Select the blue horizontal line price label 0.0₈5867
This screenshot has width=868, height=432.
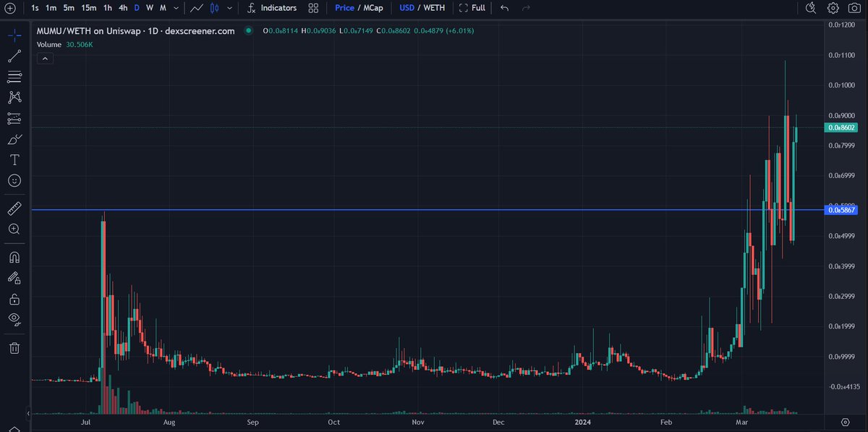point(841,210)
